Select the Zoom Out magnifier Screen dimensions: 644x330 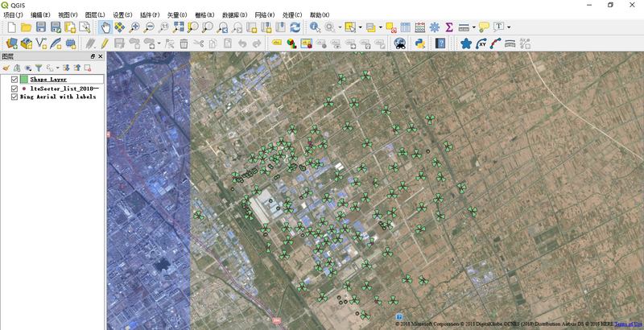[149, 27]
